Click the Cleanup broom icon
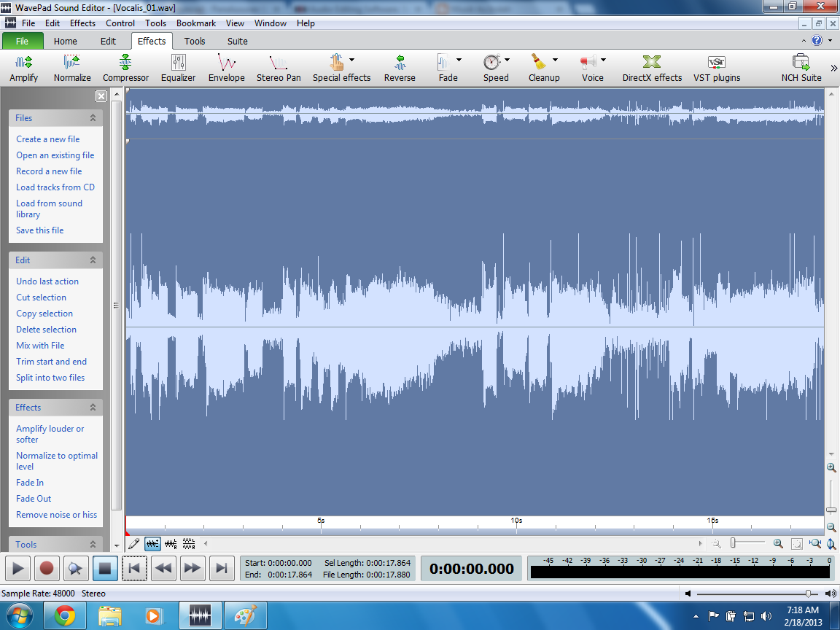This screenshot has height=630, width=840. 538,62
